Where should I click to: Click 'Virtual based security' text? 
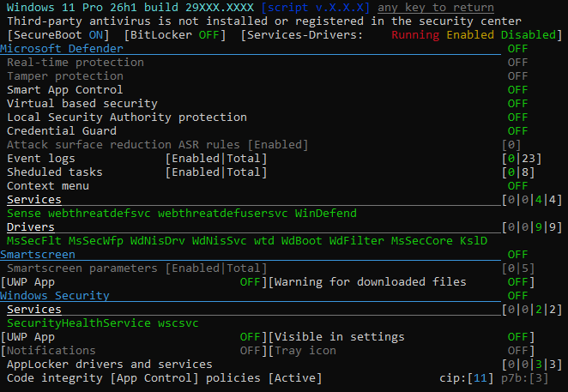pyautogui.click(x=82, y=104)
